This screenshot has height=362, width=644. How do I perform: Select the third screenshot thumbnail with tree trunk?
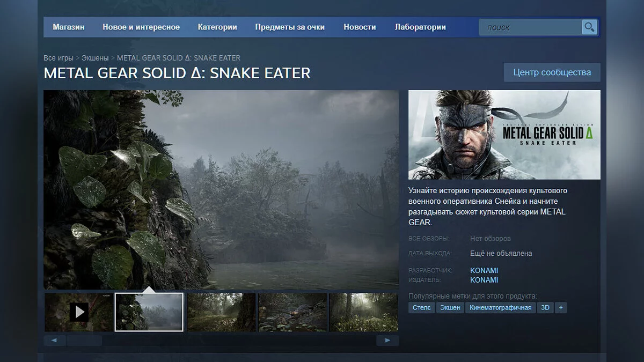(221, 312)
